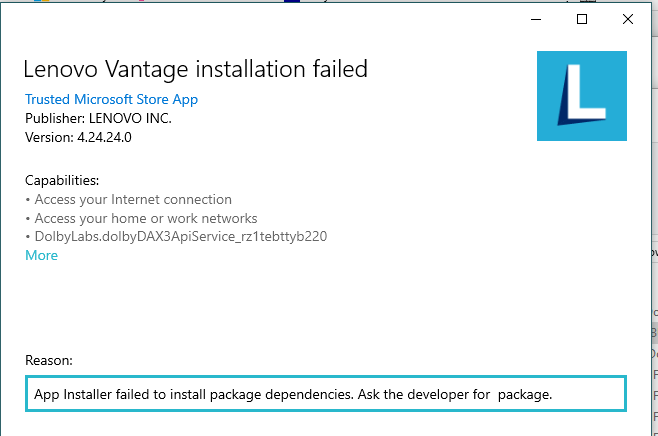This screenshot has height=436, width=658.
Task: Click the white L letter in the logo
Action: click(576, 97)
